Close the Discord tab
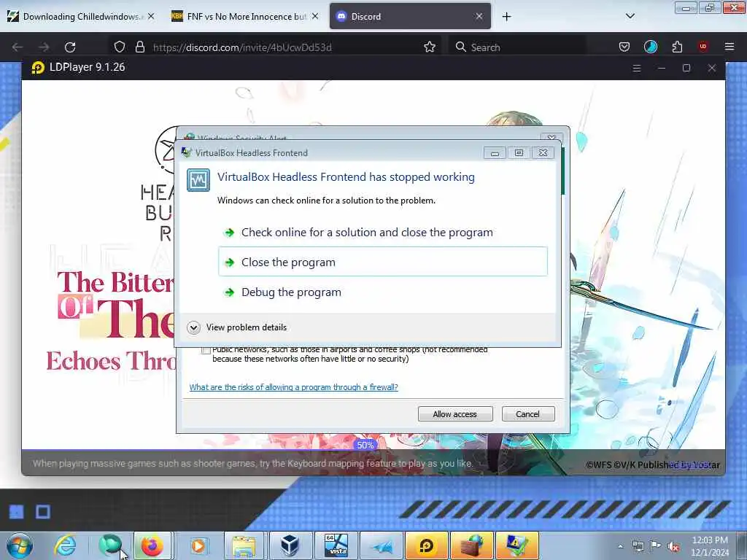This screenshot has height=560, width=747. [479, 17]
